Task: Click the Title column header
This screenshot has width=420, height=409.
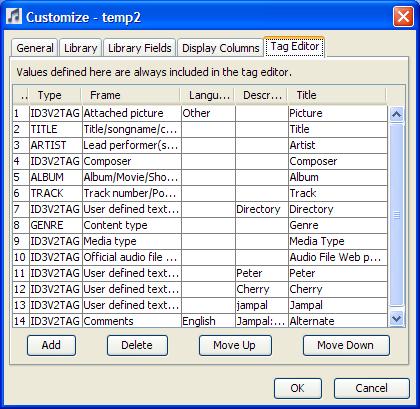Action: tap(336, 95)
